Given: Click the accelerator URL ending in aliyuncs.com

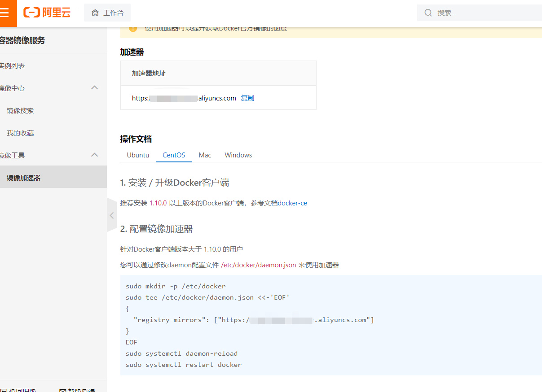Looking at the screenshot, I should 184,98.
